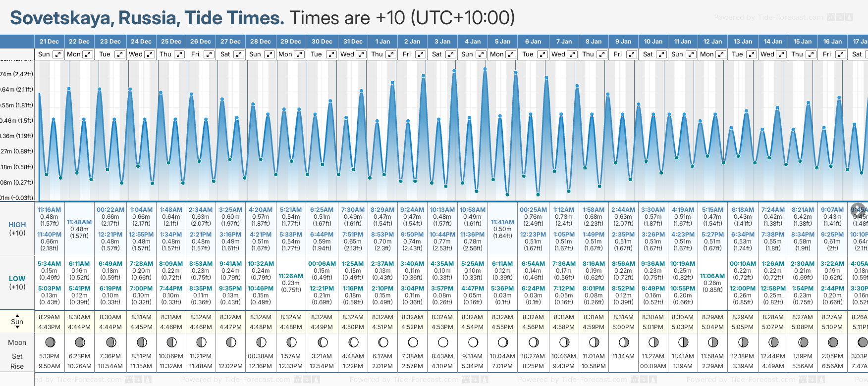
Task: Click the Sovetskaya, Russia, Tide Times heading
Action: pos(147,18)
